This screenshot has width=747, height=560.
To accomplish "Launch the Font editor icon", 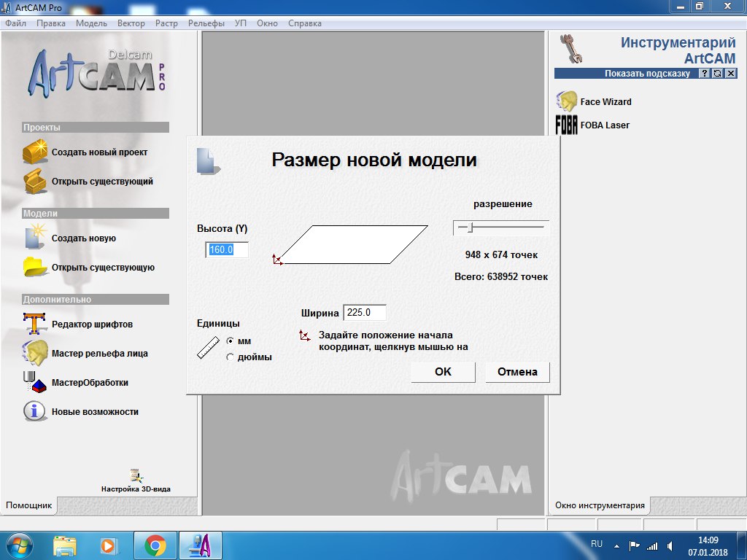I will pyautogui.click(x=34, y=324).
